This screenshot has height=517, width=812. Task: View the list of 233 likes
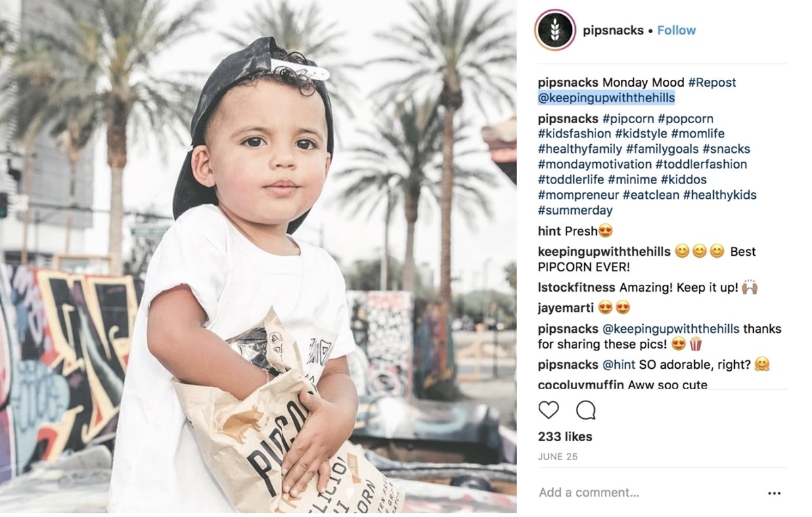tap(565, 436)
